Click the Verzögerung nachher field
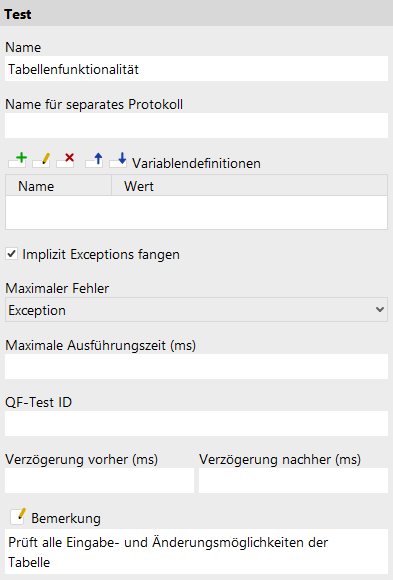This screenshot has height=580, width=393. (x=293, y=480)
